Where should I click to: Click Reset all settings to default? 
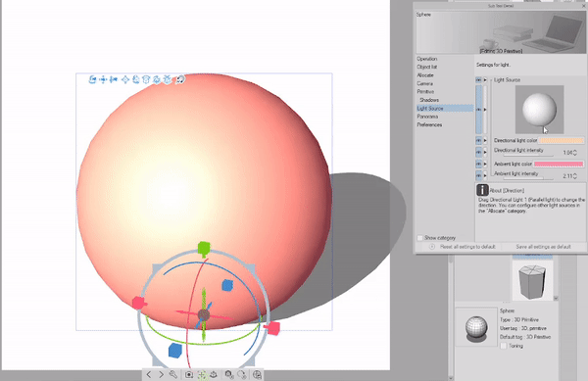tap(467, 247)
